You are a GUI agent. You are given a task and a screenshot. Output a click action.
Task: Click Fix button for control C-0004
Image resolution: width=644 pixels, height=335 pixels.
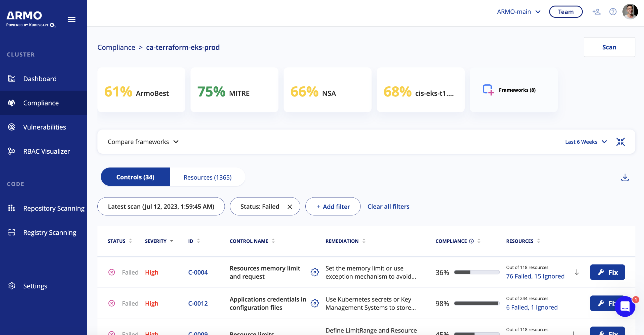pyautogui.click(x=607, y=272)
